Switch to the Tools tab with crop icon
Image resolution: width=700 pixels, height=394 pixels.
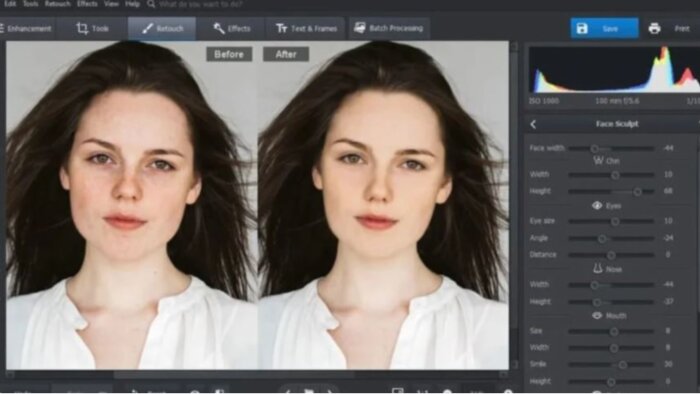click(92, 29)
